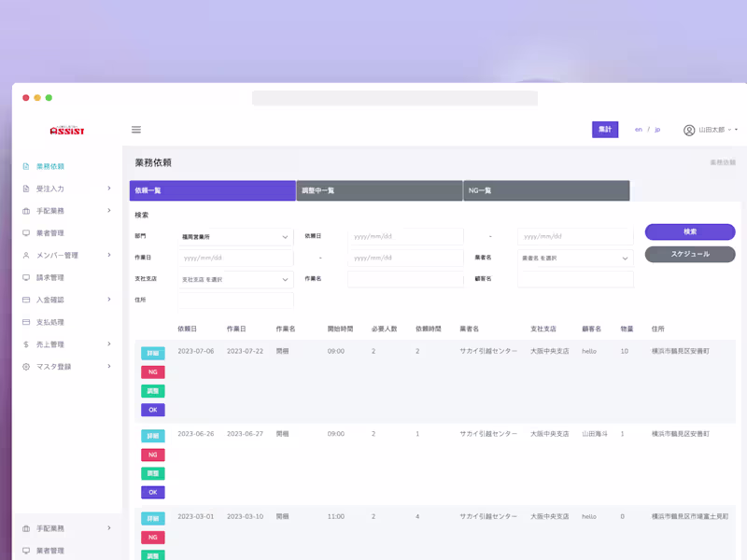
Task: Click the 作業日 start date field
Action: pos(235,258)
